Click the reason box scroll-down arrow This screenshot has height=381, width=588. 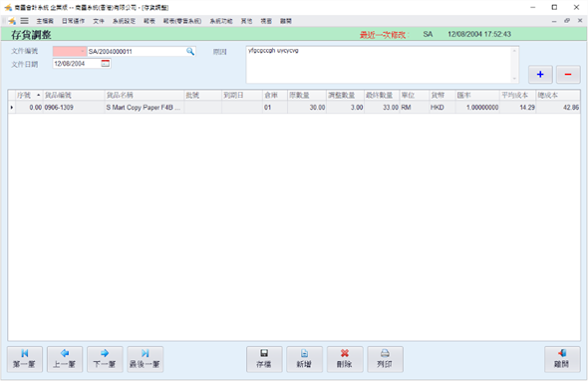pyautogui.click(x=514, y=79)
